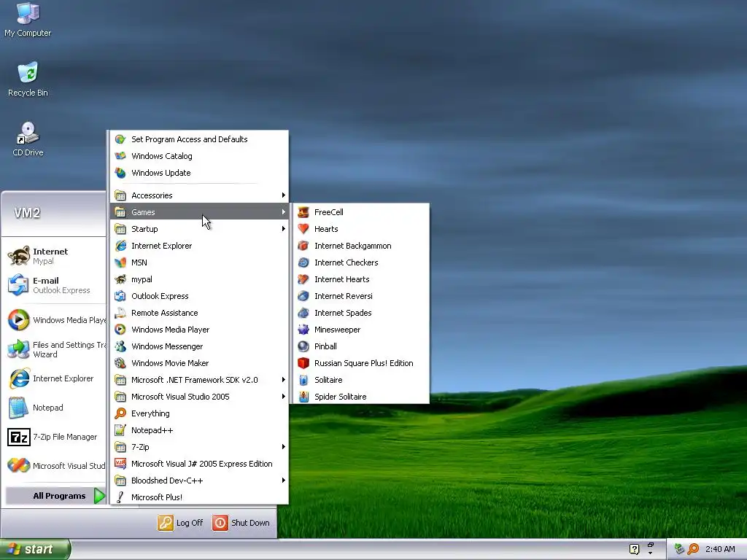
Task: Select the Recycle Bin desktop icon
Action: coord(28,79)
